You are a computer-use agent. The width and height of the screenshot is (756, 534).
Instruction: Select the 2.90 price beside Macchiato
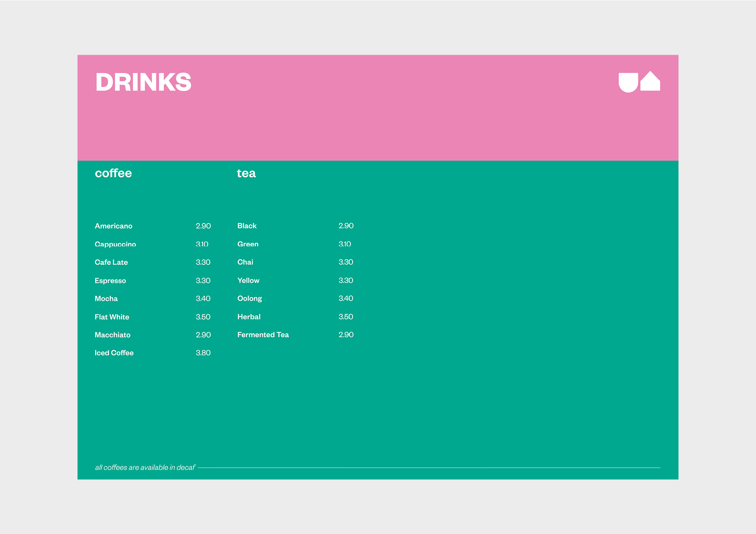click(x=203, y=335)
